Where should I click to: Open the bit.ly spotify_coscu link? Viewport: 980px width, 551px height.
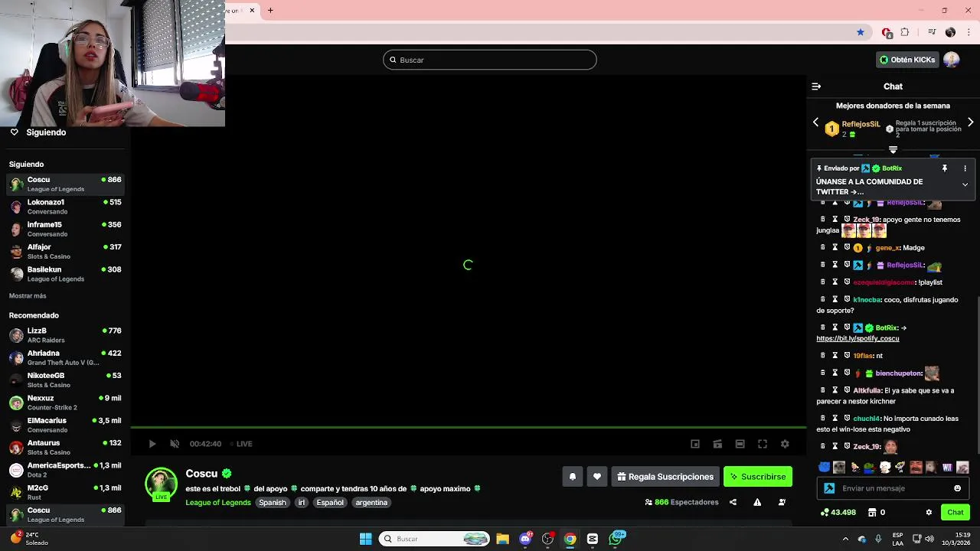(x=857, y=338)
